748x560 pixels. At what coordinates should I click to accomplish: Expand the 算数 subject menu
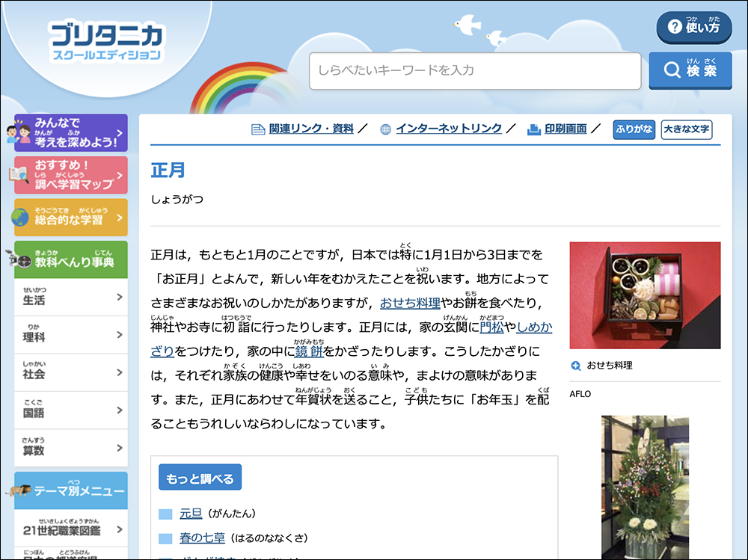[71, 448]
